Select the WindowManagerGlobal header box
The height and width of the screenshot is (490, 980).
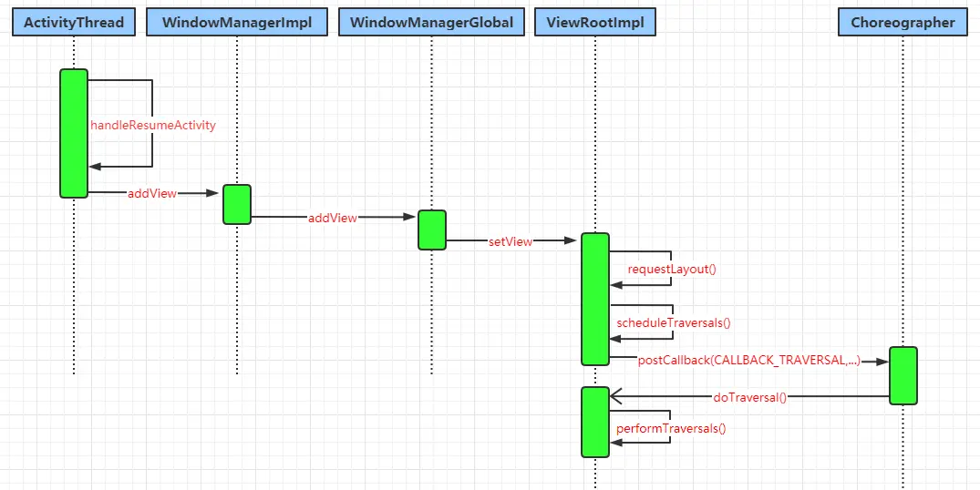pos(431,22)
